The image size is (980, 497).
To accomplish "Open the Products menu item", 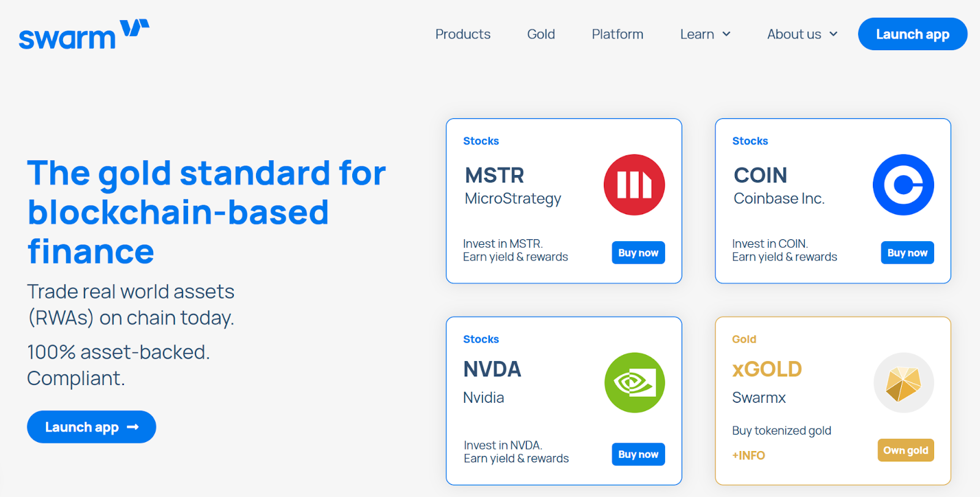I will click(463, 34).
